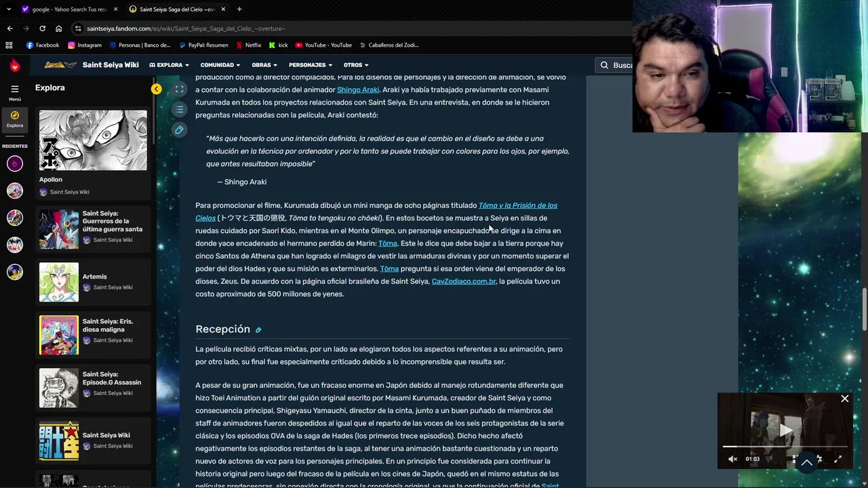Screen dimensions: 868x488
Task: Open the YouTube bookmark
Action: 323,45
